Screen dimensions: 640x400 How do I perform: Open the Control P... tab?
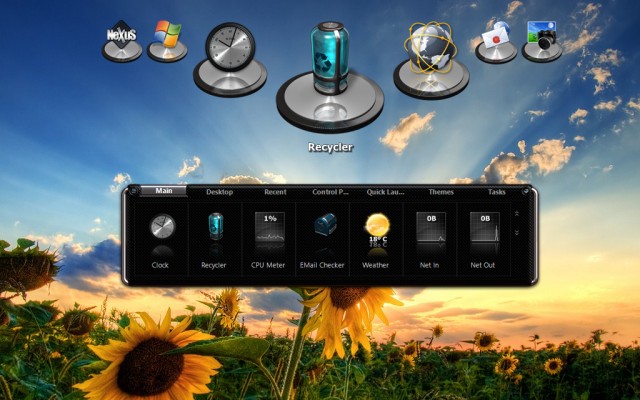coord(331,192)
